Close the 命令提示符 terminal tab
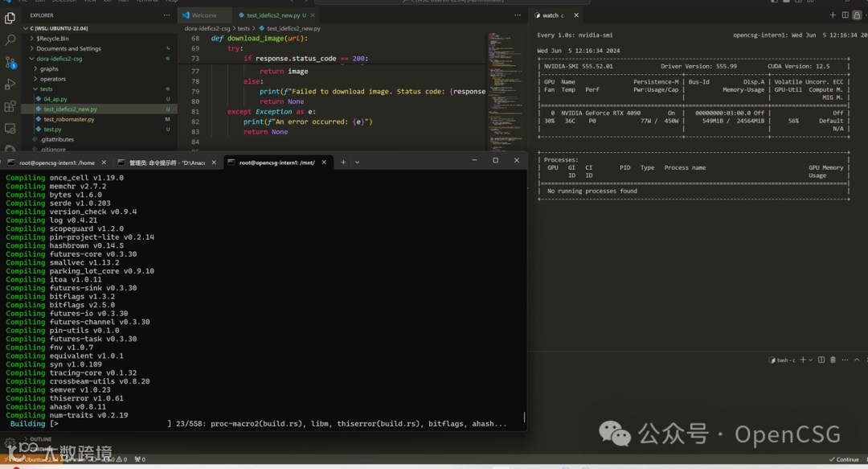Screen dimensions: 868x469 coord(214,163)
